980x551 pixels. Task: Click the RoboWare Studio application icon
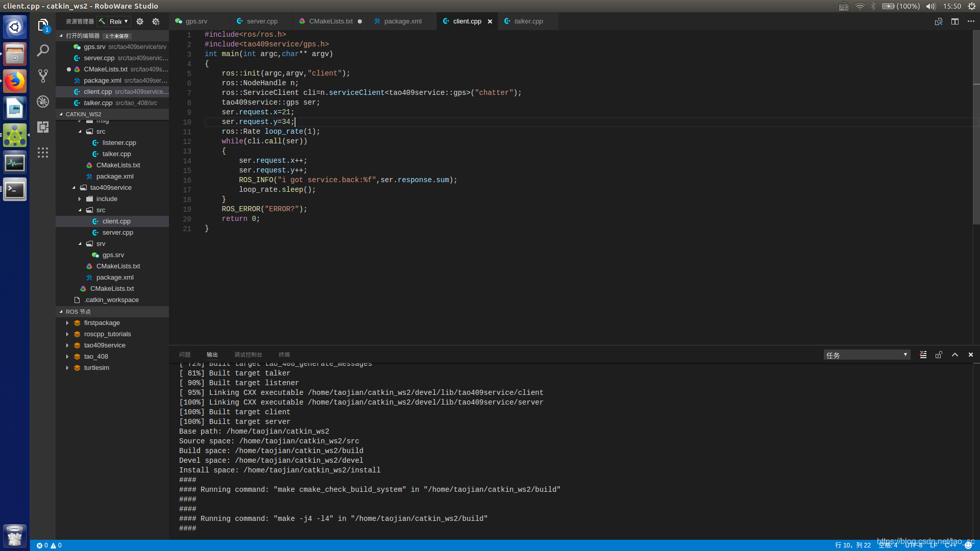[x=15, y=137]
